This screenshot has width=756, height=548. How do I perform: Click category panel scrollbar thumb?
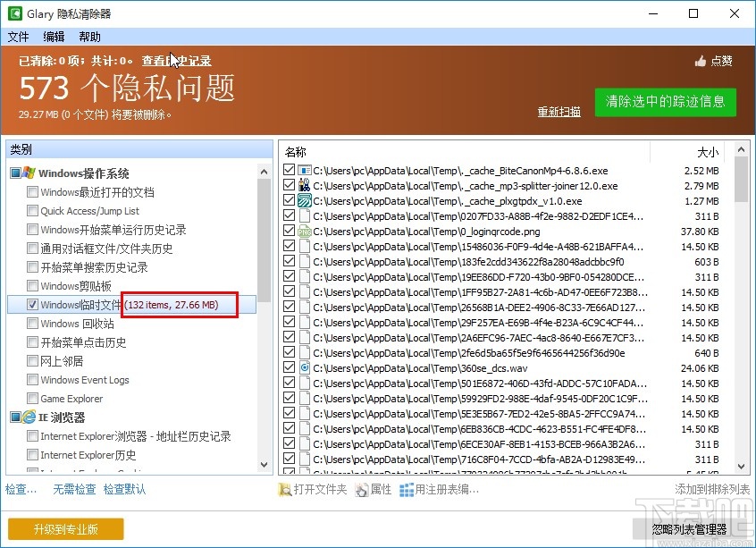[x=264, y=240]
